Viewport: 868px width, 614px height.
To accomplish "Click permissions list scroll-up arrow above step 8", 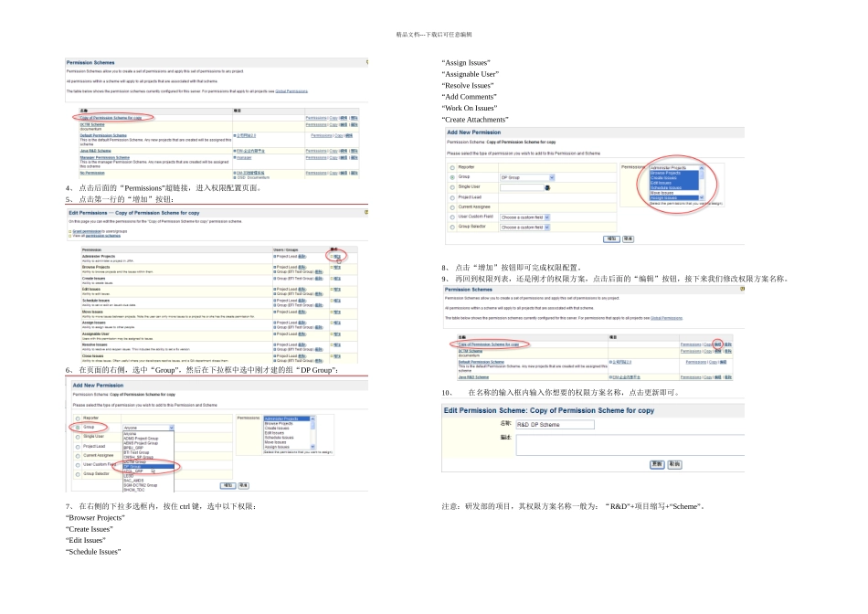I will click(702, 168).
